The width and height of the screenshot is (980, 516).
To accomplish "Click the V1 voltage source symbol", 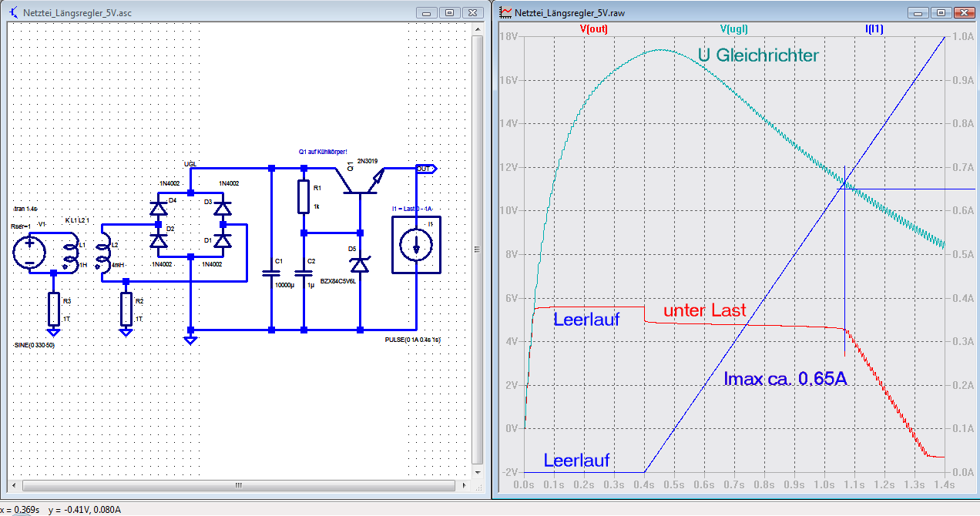I will [x=29, y=253].
